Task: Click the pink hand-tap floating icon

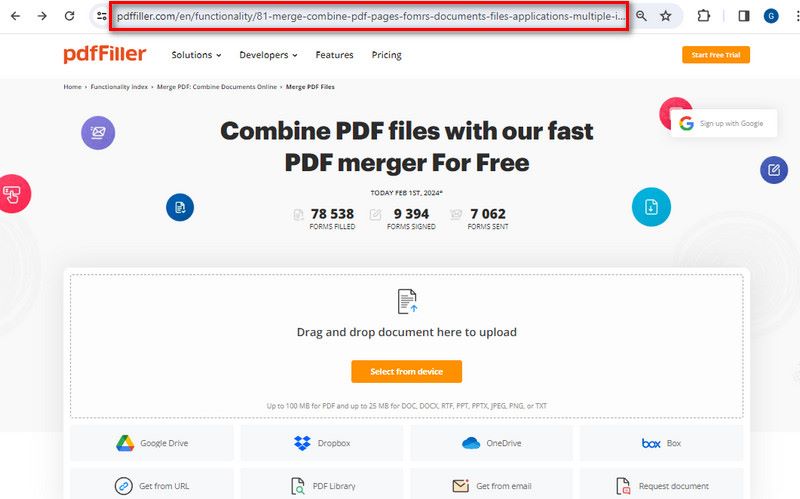Action: [x=13, y=194]
